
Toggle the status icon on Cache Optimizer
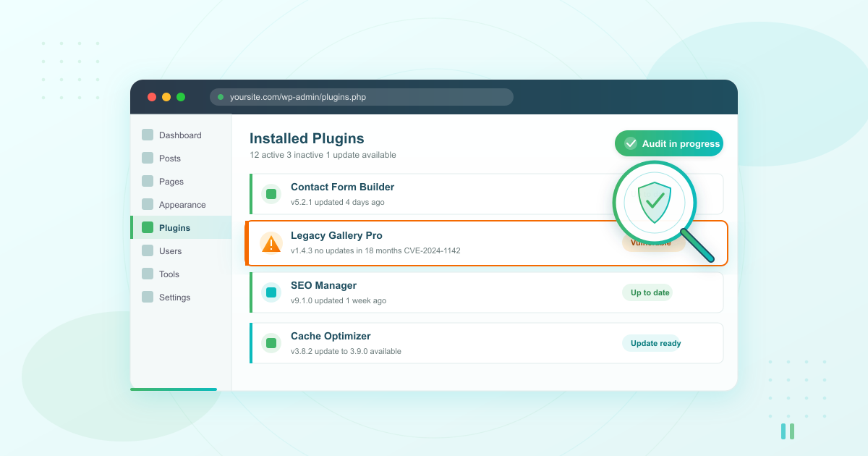pyautogui.click(x=271, y=343)
